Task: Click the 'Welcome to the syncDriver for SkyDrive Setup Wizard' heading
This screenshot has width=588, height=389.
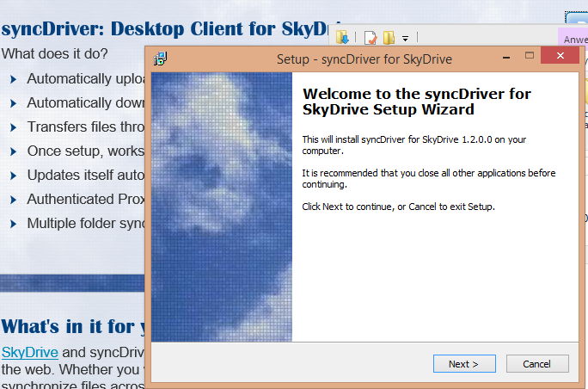Action: 416,102
